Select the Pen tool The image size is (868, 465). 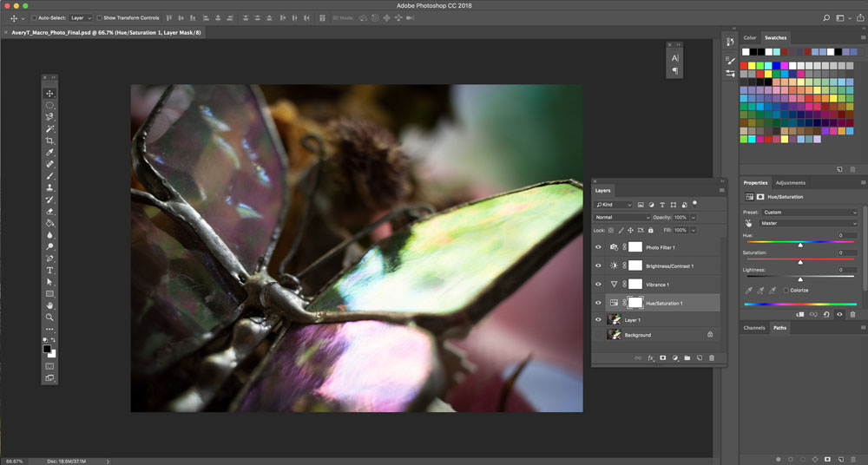(49, 259)
